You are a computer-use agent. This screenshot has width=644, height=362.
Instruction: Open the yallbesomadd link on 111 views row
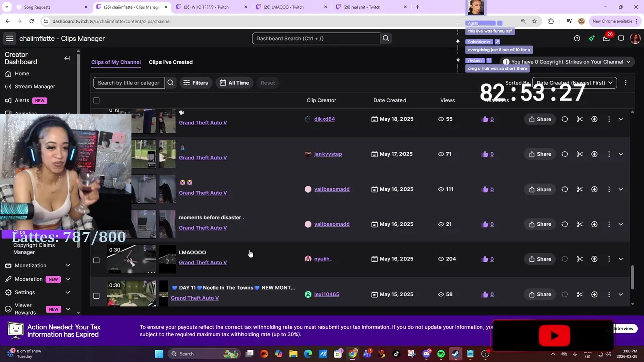tap(332, 189)
